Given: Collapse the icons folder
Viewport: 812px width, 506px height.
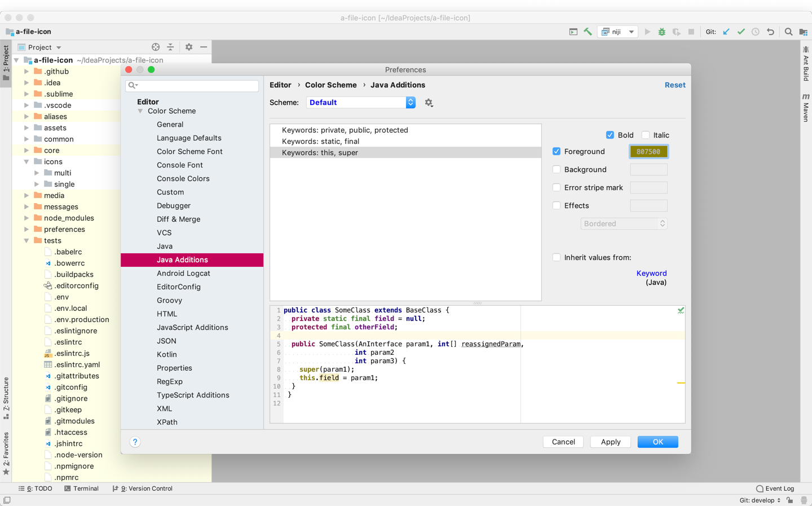Looking at the screenshot, I should pyautogui.click(x=27, y=162).
